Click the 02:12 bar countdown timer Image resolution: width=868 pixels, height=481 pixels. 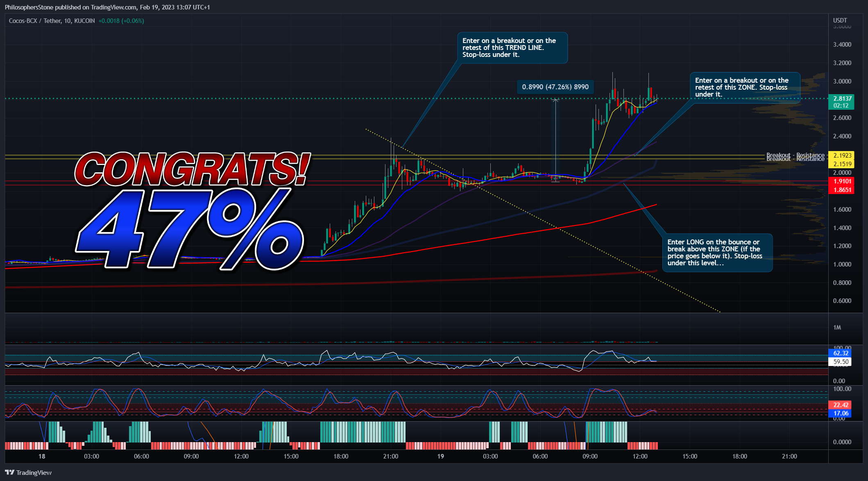(841, 106)
